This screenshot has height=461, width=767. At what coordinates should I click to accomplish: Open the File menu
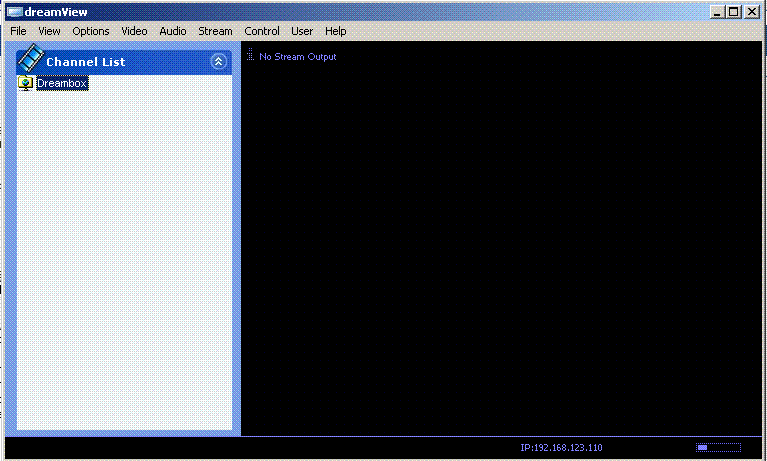click(x=18, y=31)
